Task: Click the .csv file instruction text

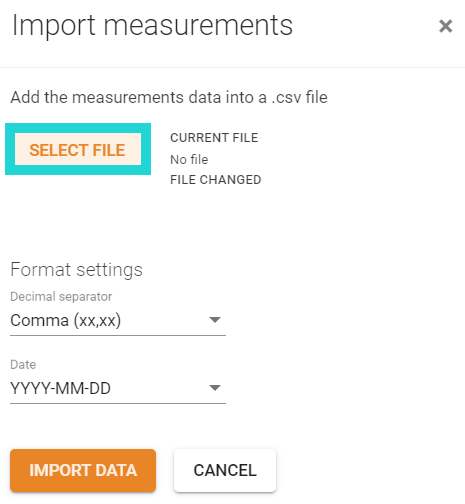Action: (x=169, y=97)
